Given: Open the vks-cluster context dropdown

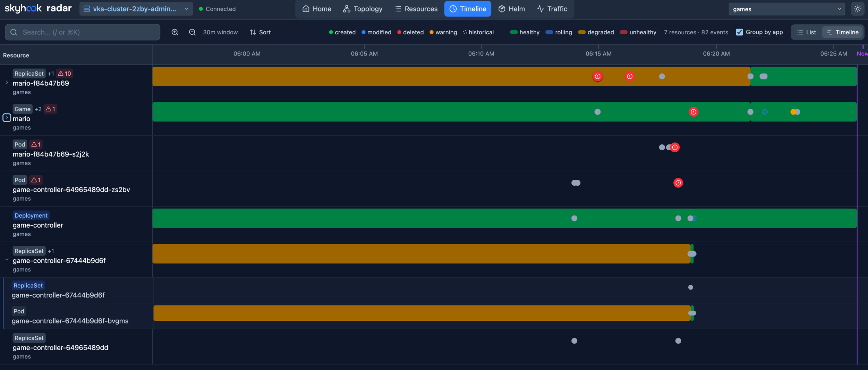Looking at the screenshot, I should coord(136,9).
